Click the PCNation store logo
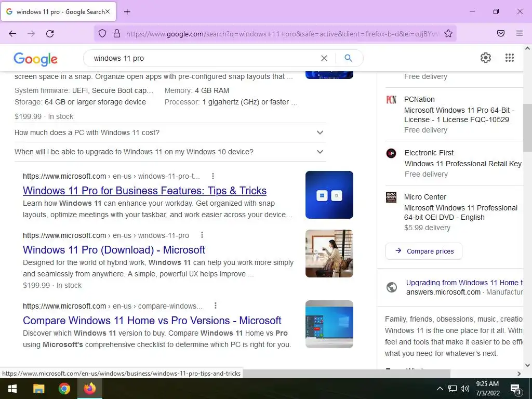This screenshot has width=532, height=399. 391,99
